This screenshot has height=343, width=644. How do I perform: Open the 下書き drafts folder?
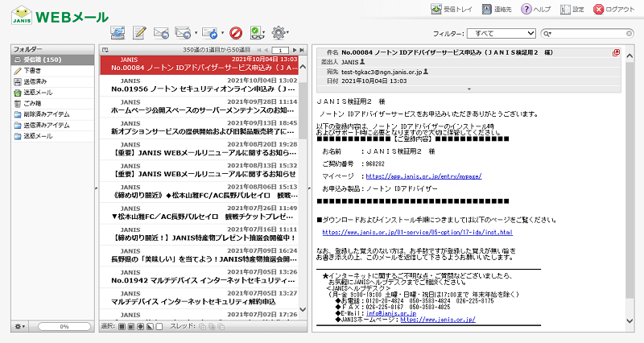coord(52,71)
